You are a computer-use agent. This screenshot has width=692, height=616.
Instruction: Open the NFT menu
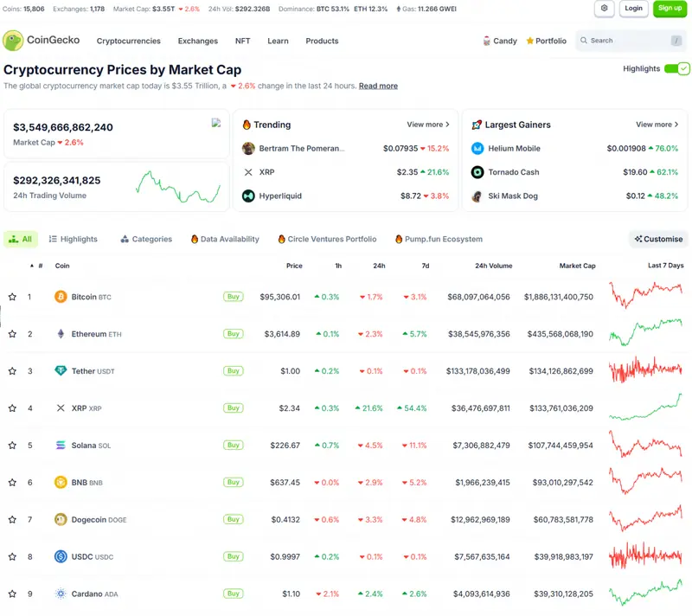click(242, 41)
